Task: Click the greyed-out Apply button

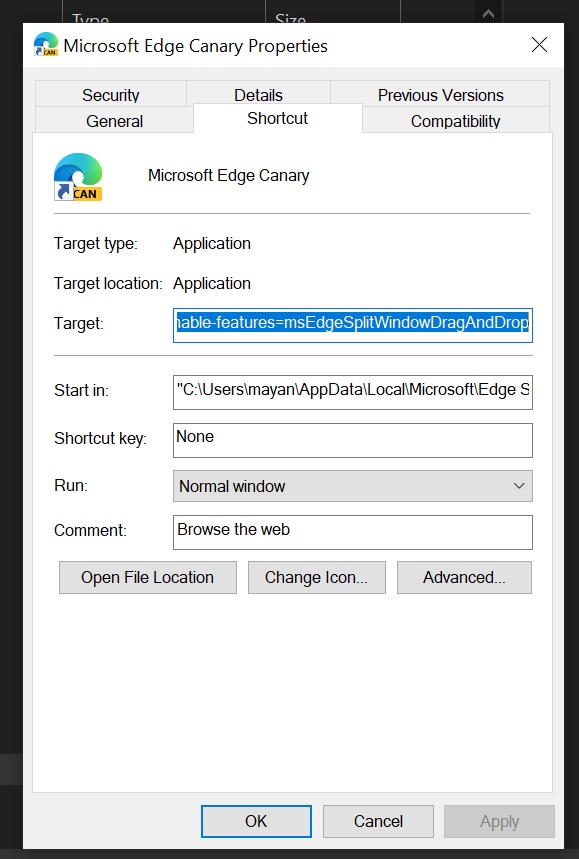Action: [x=499, y=821]
